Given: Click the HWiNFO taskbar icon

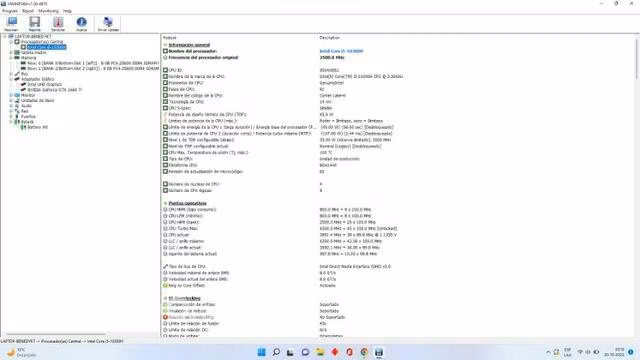Looking at the screenshot, I should (379, 352).
